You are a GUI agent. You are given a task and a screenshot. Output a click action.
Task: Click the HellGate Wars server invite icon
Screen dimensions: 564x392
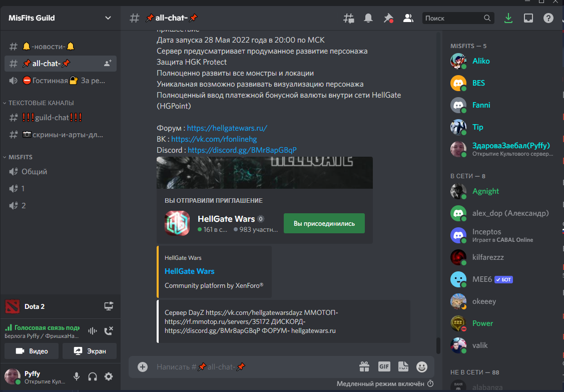point(177,223)
